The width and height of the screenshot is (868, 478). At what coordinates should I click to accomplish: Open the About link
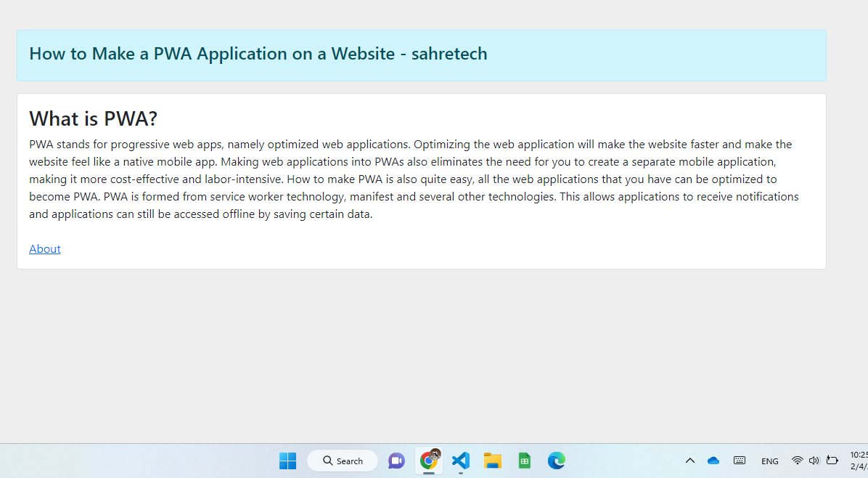click(x=45, y=248)
